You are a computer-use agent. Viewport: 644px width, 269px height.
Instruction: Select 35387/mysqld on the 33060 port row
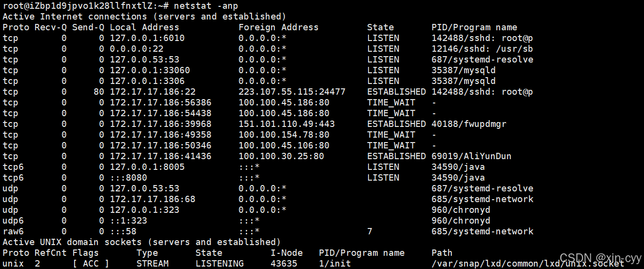(x=464, y=70)
